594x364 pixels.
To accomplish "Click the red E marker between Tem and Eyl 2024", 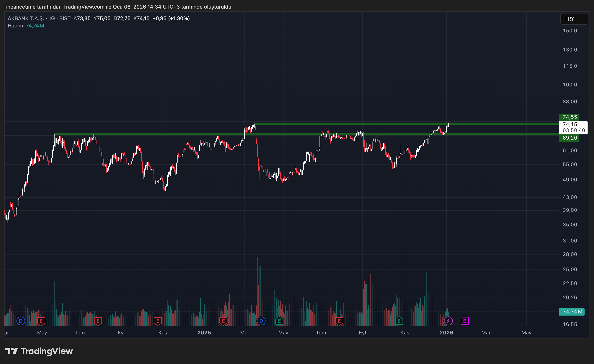I will [x=98, y=321].
